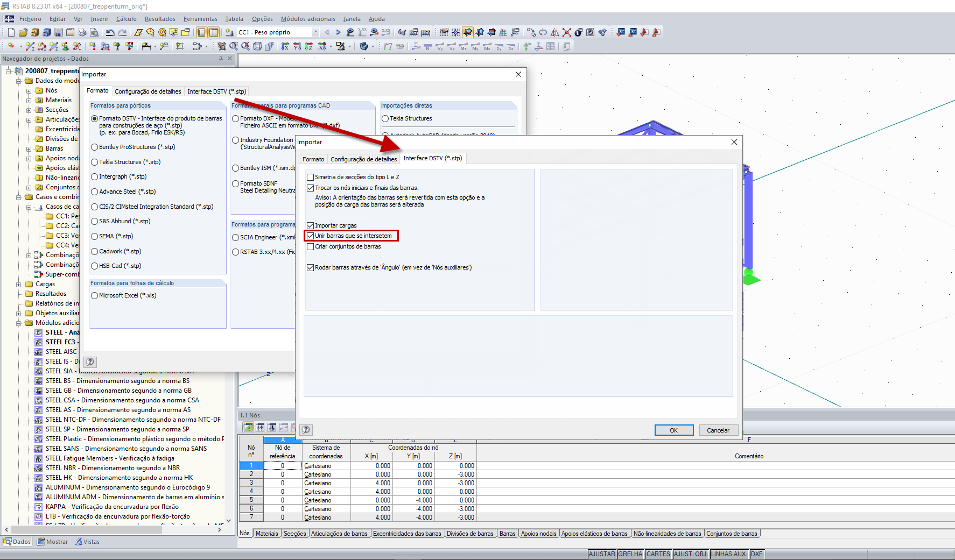Select the Bentley ProStructures (*.stp) format
The height and width of the screenshot is (560, 955).
pyautogui.click(x=95, y=147)
